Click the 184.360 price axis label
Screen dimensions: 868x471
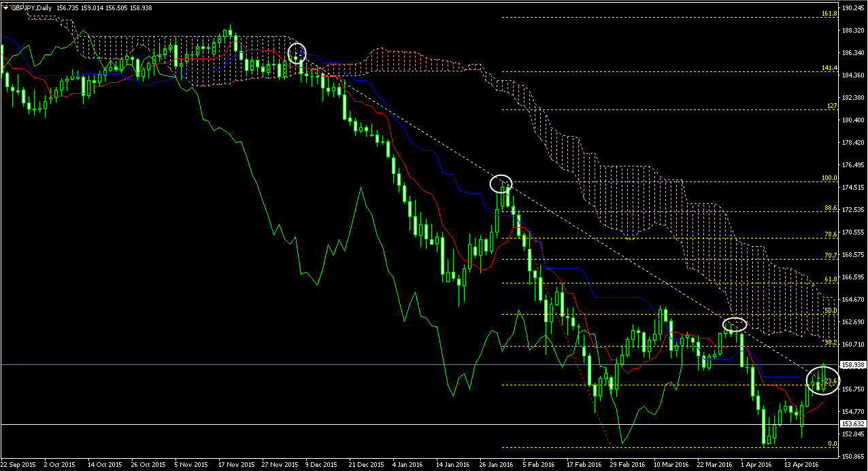click(853, 75)
